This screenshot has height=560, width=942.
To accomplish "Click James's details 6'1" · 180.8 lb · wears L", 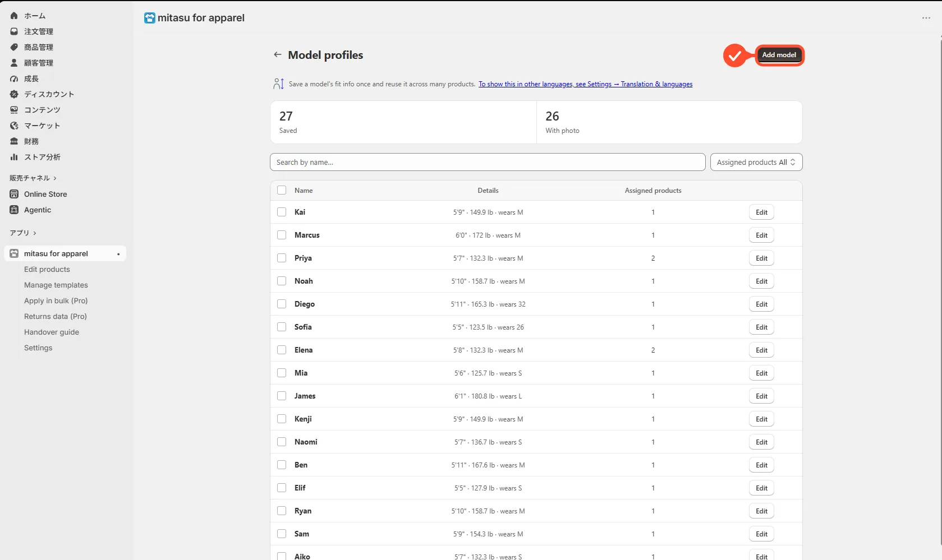I will [488, 396].
